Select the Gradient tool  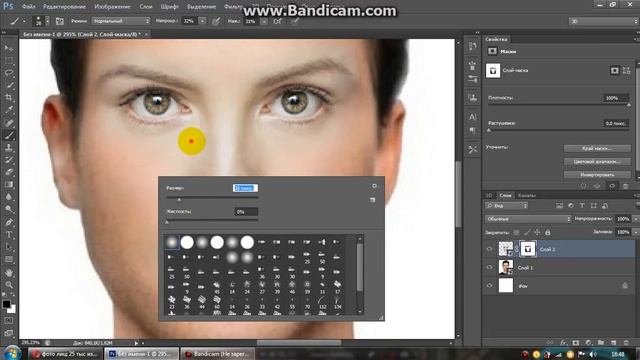[9, 184]
